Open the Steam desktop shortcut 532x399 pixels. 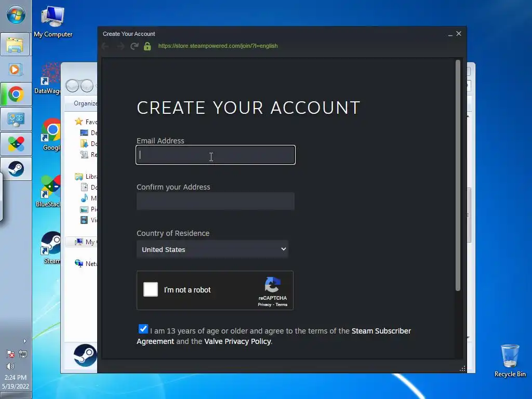[x=51, y=248]
